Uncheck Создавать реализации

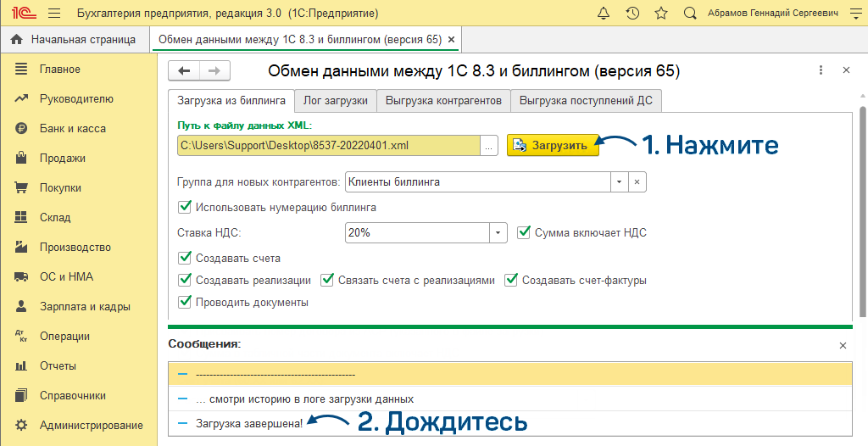(x=184, y=281)
